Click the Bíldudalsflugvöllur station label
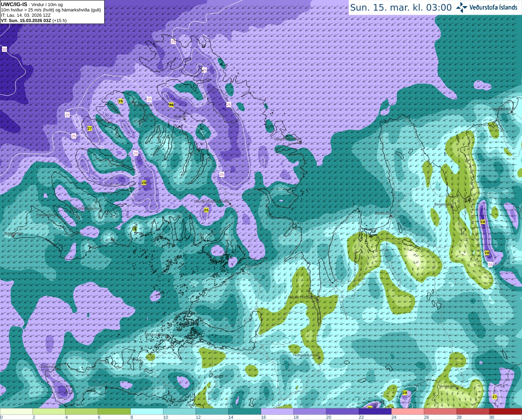The width and height of the screenshot is (522, 420). point(85,208)
